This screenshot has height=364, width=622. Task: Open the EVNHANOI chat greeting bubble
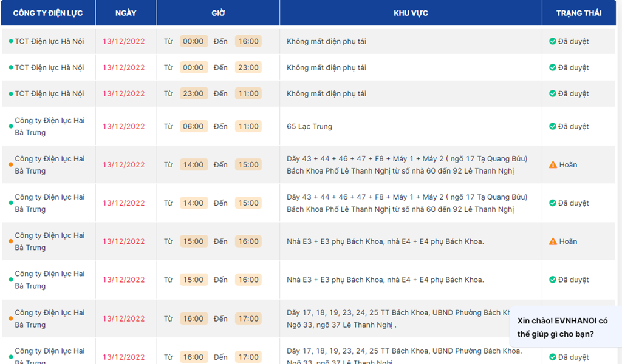562,327
